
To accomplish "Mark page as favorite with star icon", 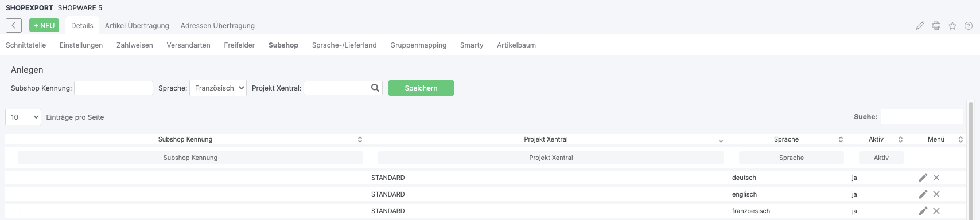I will (952, 26).
